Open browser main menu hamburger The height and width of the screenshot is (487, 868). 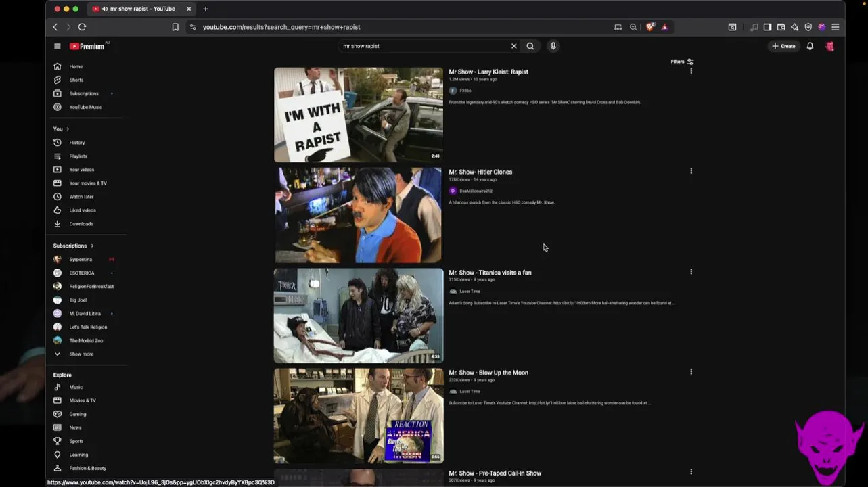pyautogui.click(x=836, y=27)
